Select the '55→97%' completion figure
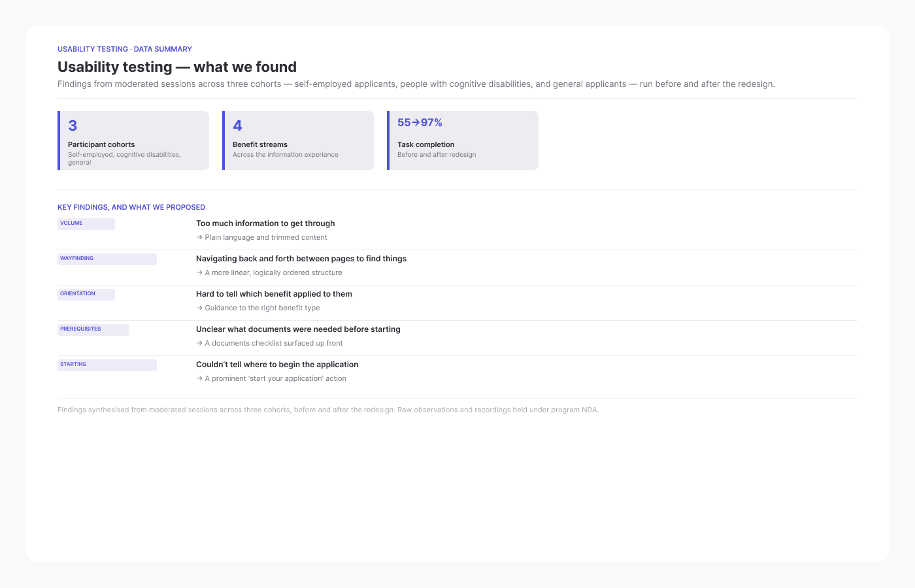This screenshot has width=915, height=588. [420, 123]
